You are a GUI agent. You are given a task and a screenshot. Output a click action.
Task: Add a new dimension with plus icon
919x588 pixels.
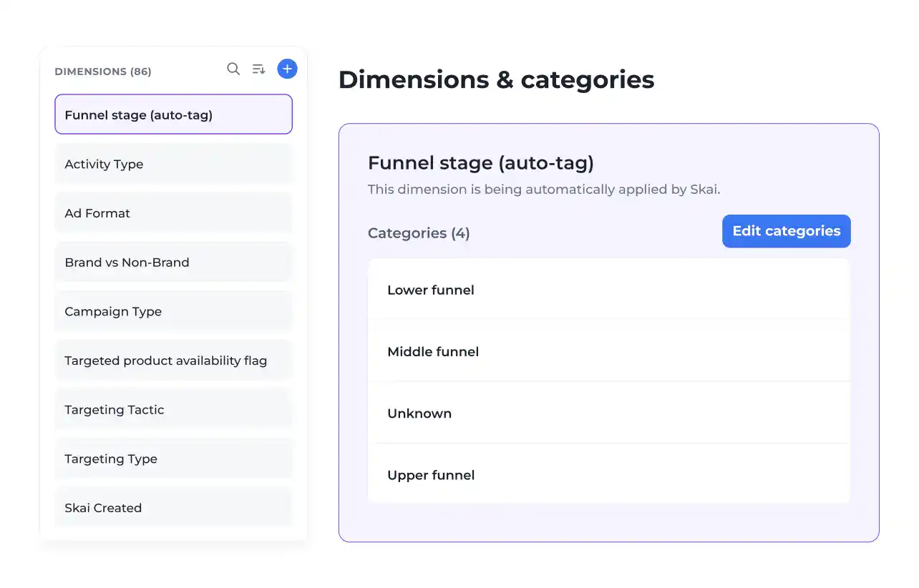coord(287,69)
